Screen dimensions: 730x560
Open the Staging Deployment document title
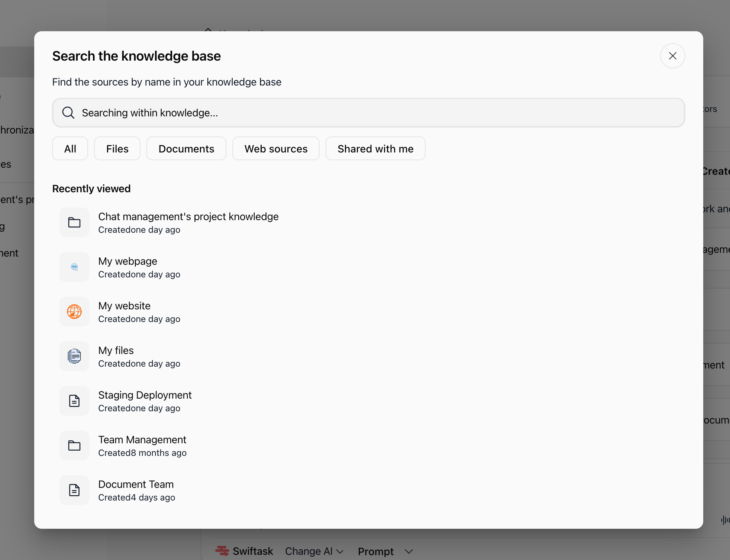[145, 395]
